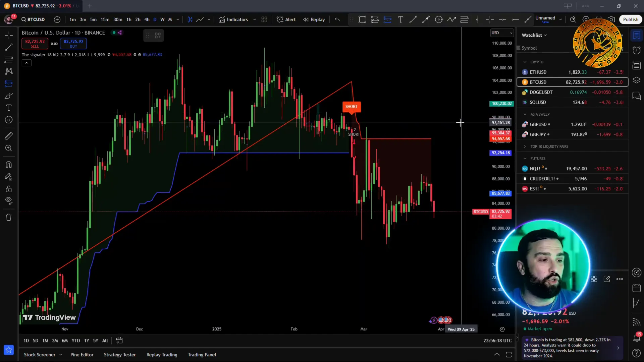
Task: Select the ruler measure tool
Action: [x=9, y=136]
